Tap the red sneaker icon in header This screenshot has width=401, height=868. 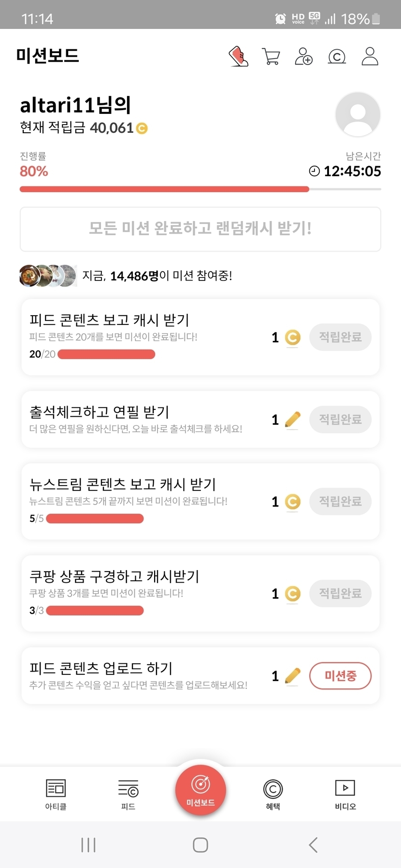click(238, 56)
